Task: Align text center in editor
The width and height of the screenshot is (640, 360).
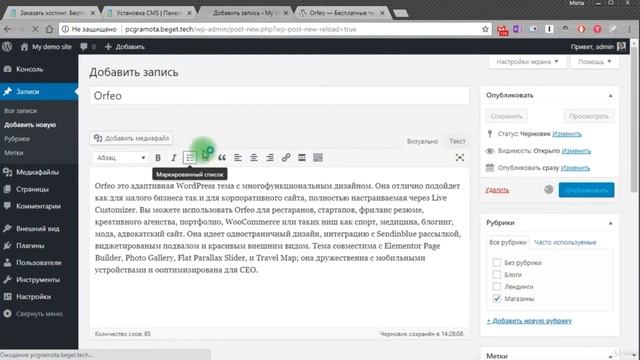Action: coord(253,158)
